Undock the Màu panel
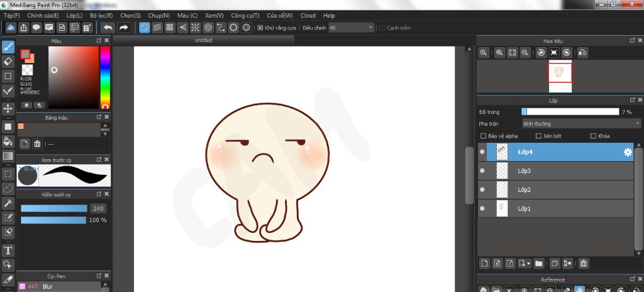Image resolution: width=644 pixels, height=292 pixels. (x=99, y=41)
